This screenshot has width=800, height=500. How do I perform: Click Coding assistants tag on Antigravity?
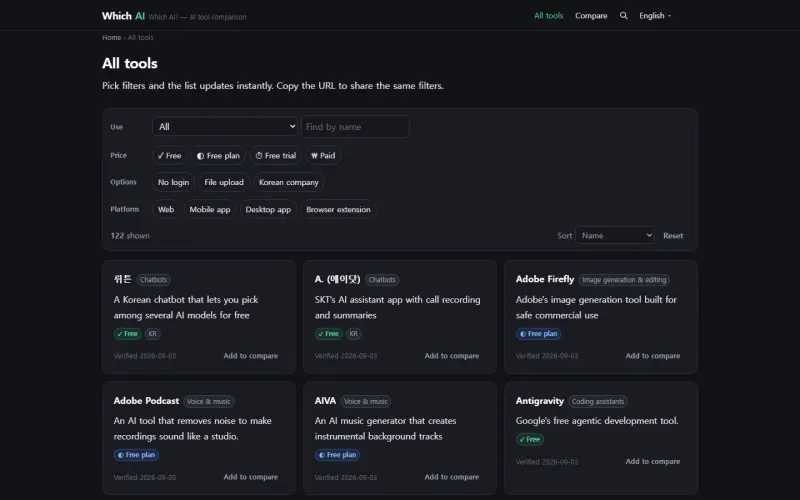tap(597, 402)
